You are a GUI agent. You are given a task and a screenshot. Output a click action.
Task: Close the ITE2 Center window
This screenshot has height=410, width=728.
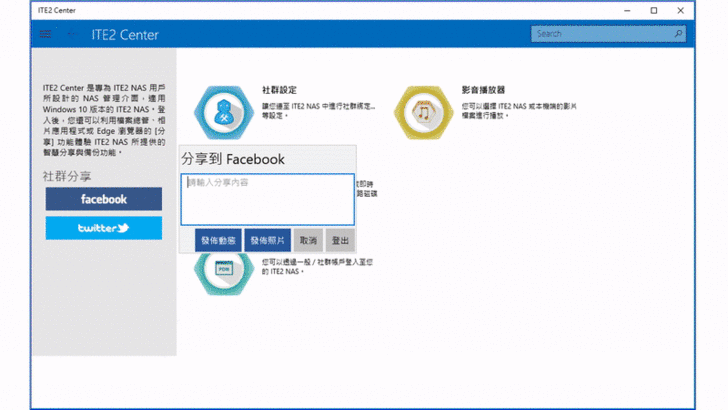[x=680, y=10]
